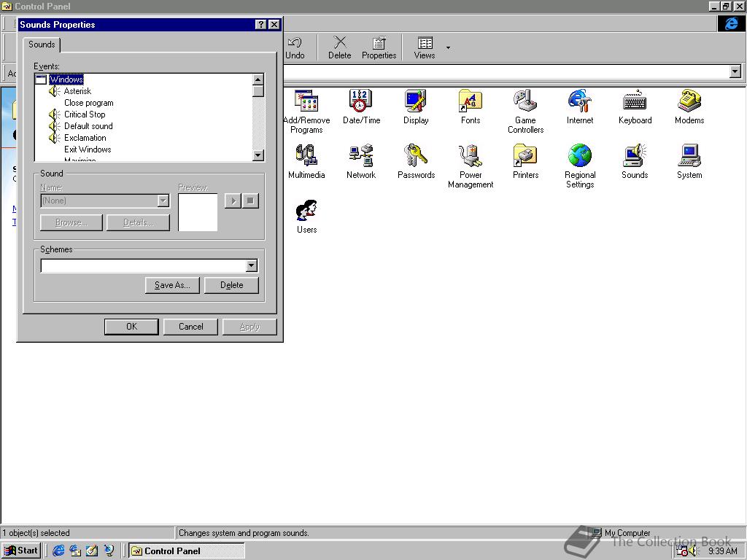Select the Windows events group
The image size is (747, 560).
coord(66,79)
